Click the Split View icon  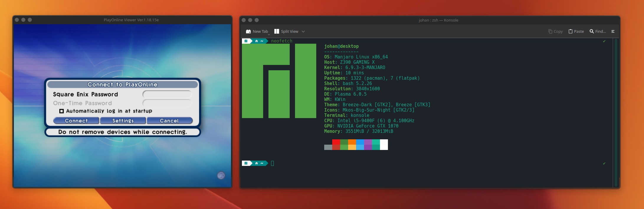coord(276,31)
